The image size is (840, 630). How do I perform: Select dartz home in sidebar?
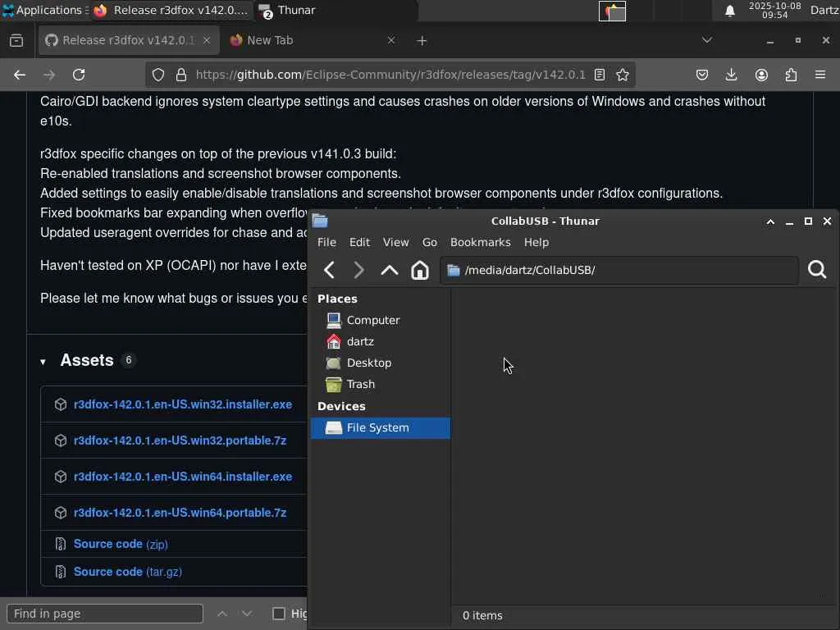[381, 342]
